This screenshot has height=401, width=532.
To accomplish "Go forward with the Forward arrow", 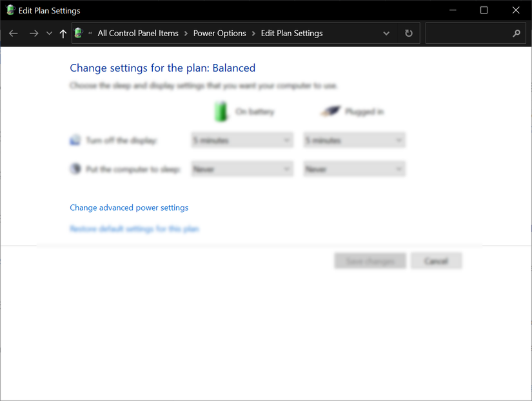I will point(34,34).
